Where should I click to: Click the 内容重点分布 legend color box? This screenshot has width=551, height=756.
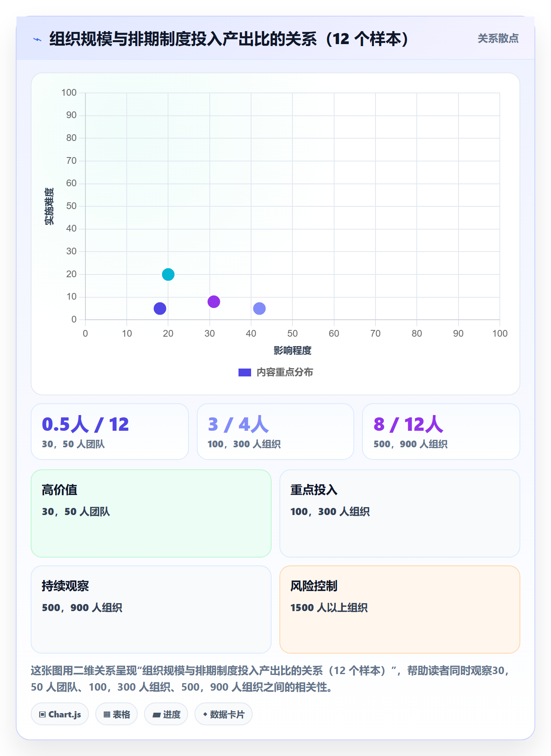pos(245,372)
